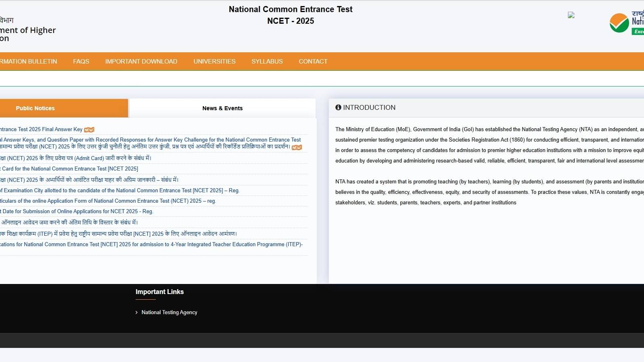Open Hindi Admit Card release notice
644x362 pixels.
point(76,158)
